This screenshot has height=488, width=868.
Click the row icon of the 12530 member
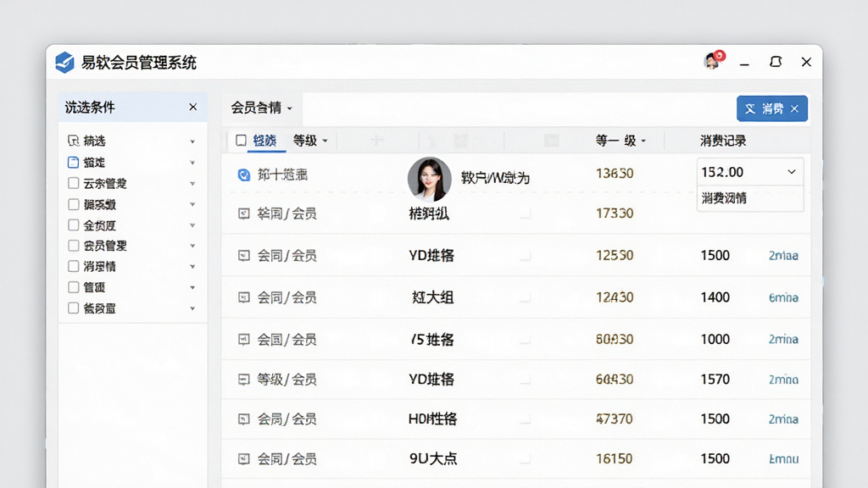pyautogui.click(x=243, y=256)
